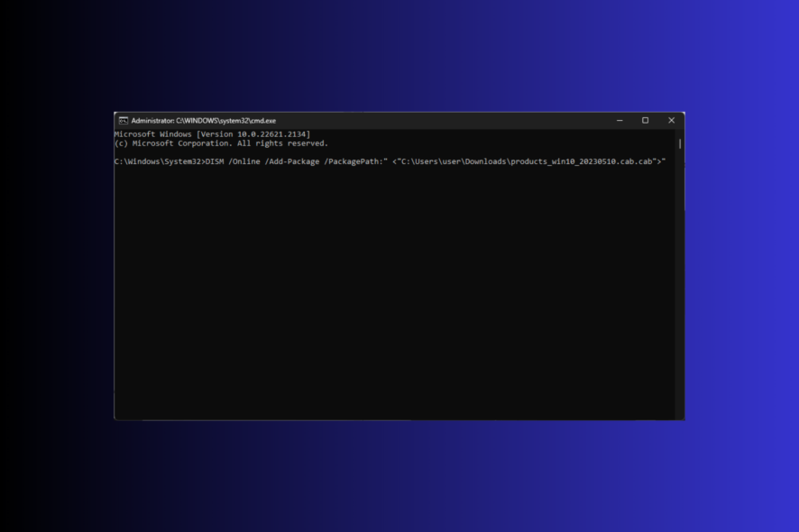Click the 'Microsoft Windows [Version 10.0.22621.2134]' line
The width and height of the screenshot is (799, 532).
click(212, 134)
